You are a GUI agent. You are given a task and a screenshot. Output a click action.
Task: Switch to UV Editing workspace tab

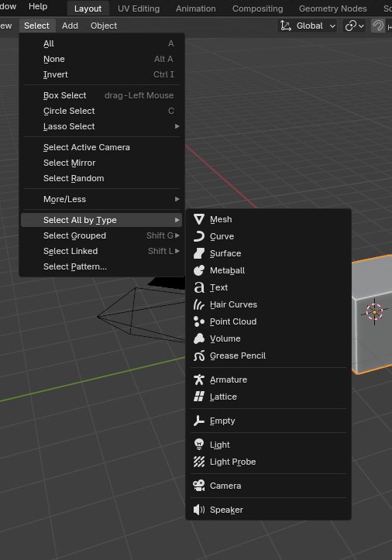tap(139, 9)
